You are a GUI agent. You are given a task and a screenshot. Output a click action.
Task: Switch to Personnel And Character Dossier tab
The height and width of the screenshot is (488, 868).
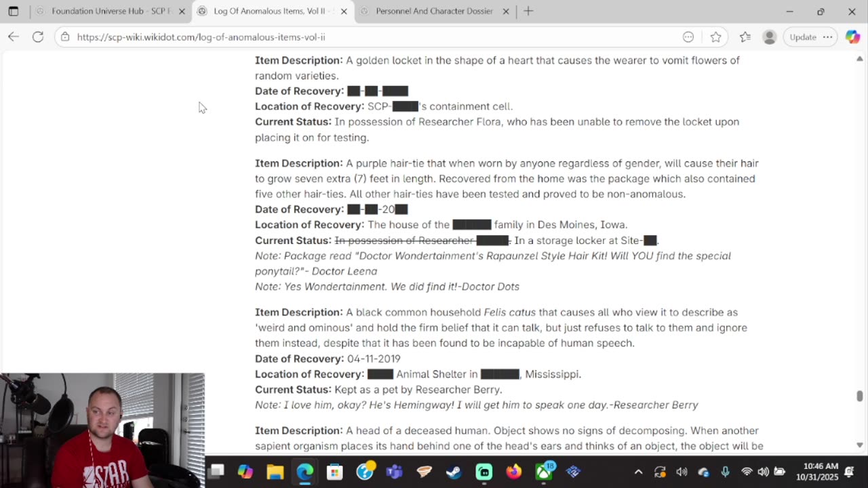pos(434,12)
